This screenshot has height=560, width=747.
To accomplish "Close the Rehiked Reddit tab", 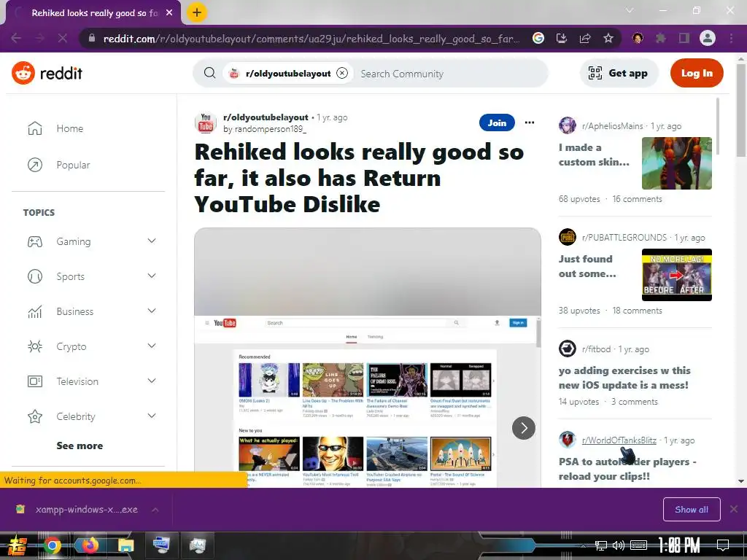I will click(169, 13).
